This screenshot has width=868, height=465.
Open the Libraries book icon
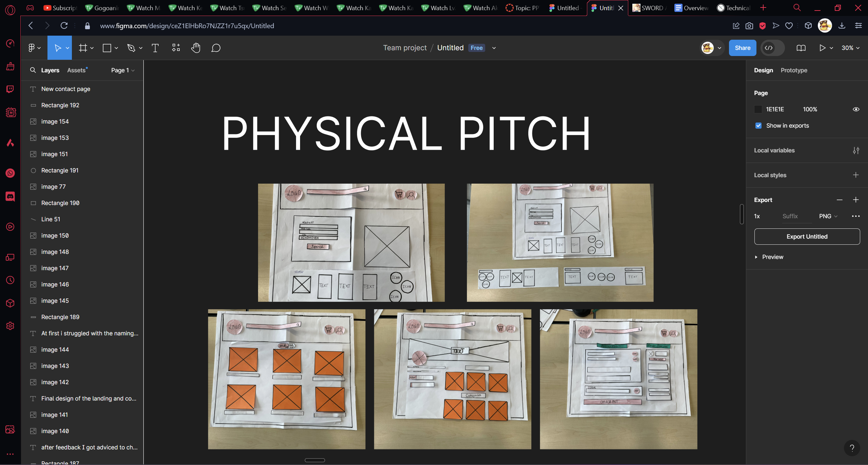(x=801, y=48)
